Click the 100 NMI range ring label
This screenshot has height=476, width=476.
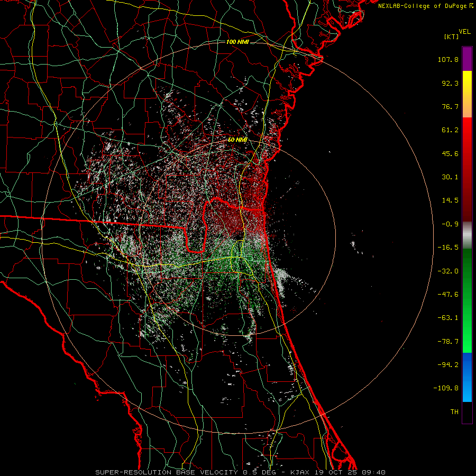click(x=237, y=42)
